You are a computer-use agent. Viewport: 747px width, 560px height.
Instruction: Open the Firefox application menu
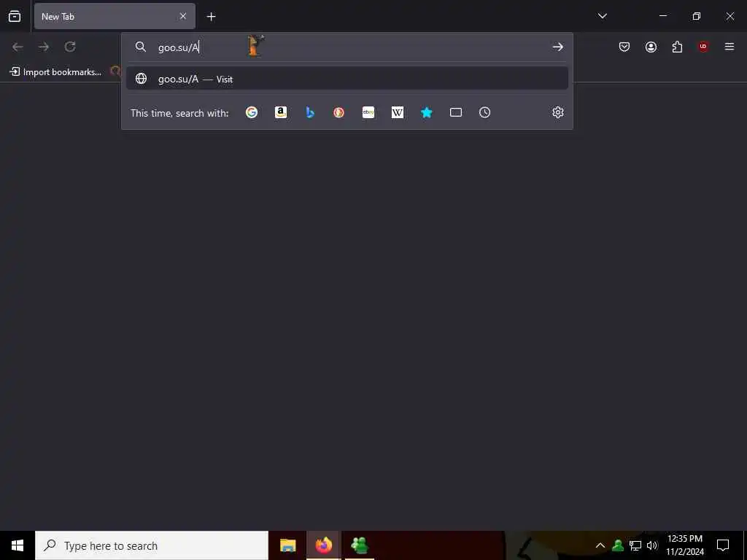click(729, 47)
